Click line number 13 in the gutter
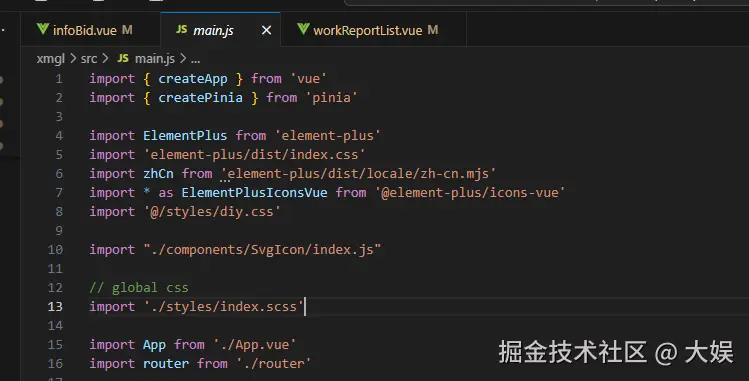The image size is (749, 381). click(55, 307)
